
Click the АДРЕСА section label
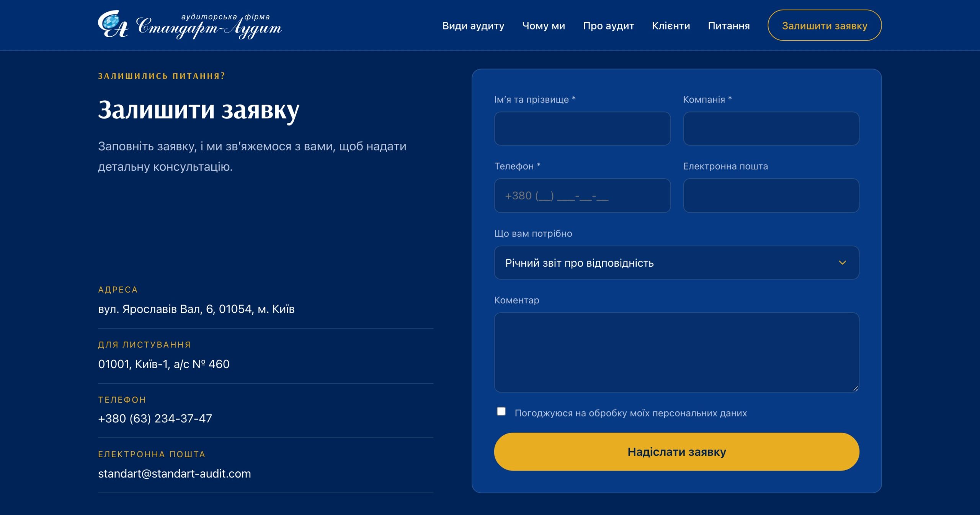(118, 290)
